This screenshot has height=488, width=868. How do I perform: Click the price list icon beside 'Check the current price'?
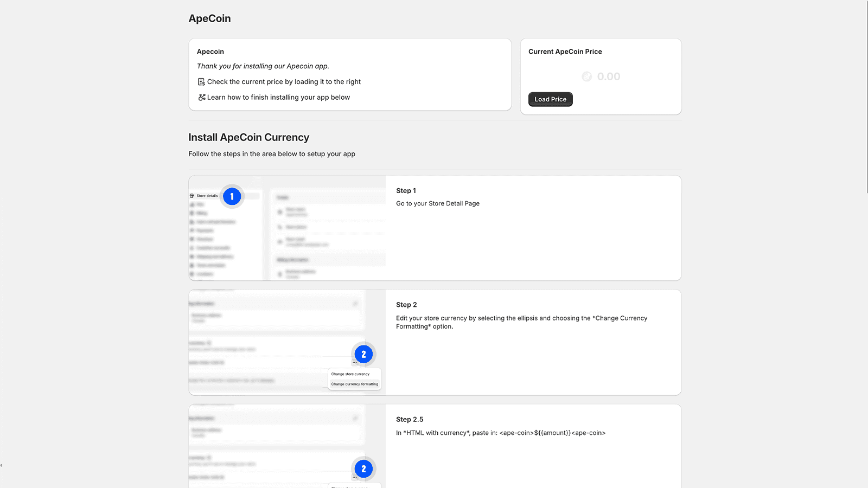pyautogui.click(x=201, y=82)
